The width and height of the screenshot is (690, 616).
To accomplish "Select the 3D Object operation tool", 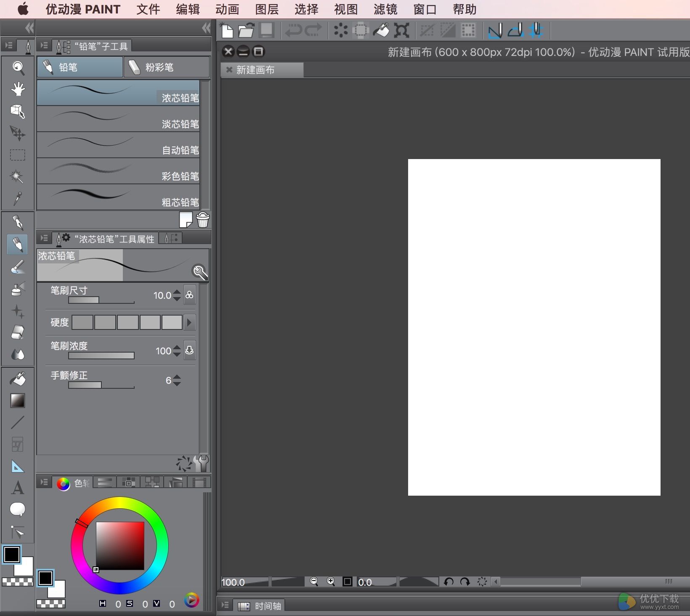I will click(x=18, y=111).
